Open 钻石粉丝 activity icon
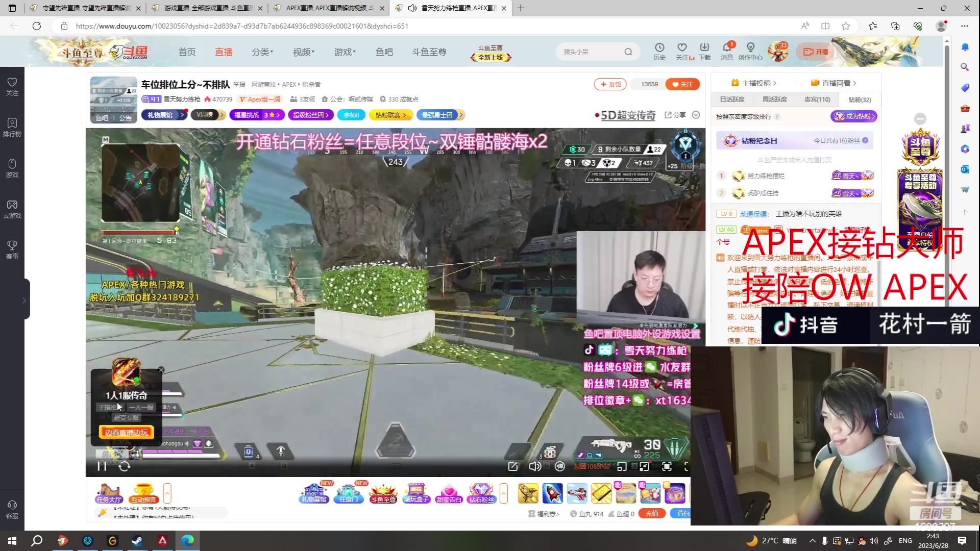980x551 pixels. (481, 493)
